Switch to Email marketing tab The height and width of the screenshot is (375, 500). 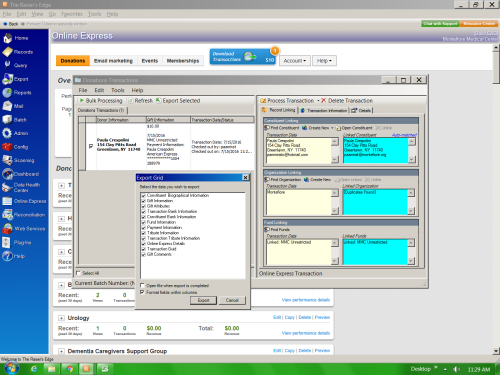[113, 61]
